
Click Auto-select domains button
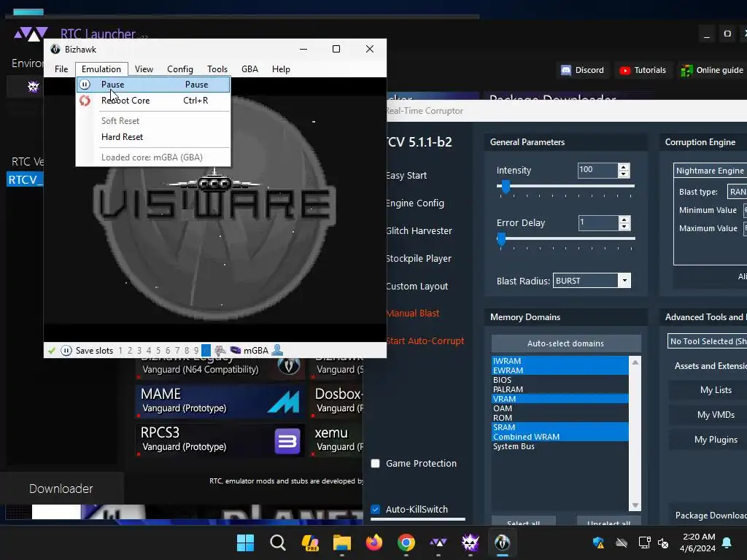point(565,343)
